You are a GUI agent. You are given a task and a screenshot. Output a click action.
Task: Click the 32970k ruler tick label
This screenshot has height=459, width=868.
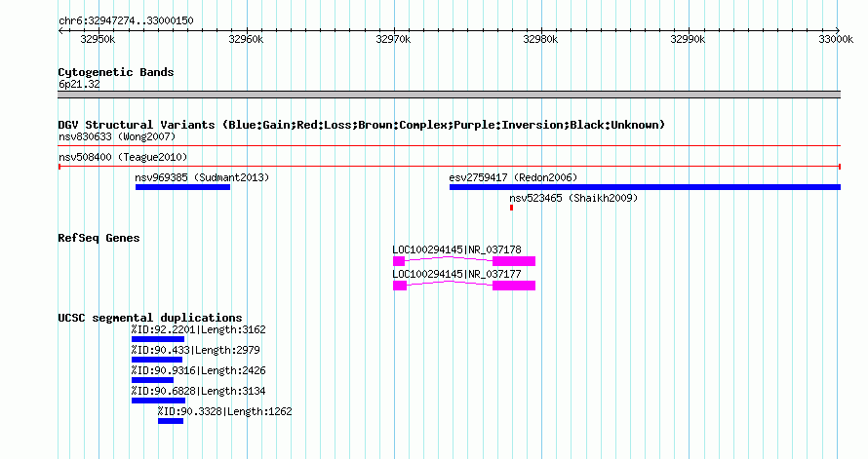[393, 39]
